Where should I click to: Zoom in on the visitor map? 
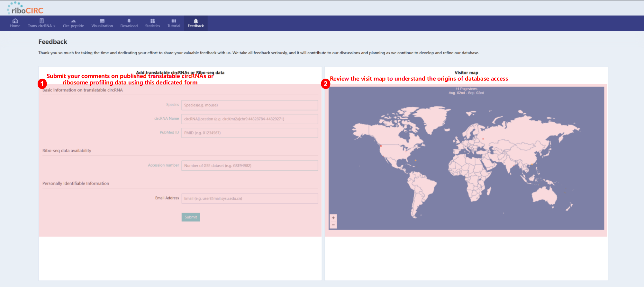(333, 218)
